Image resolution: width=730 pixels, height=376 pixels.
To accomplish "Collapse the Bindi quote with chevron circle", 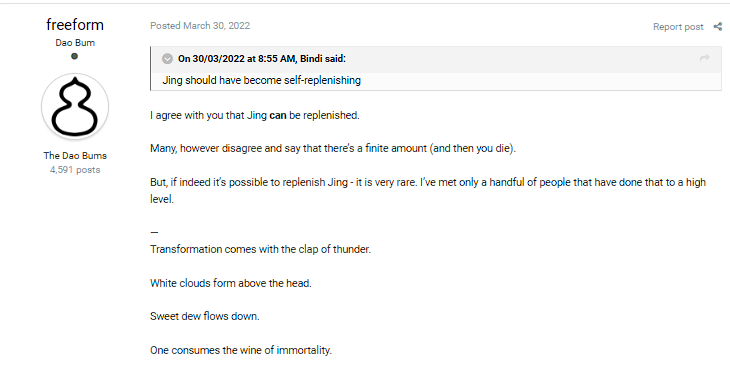I will 167,59.
